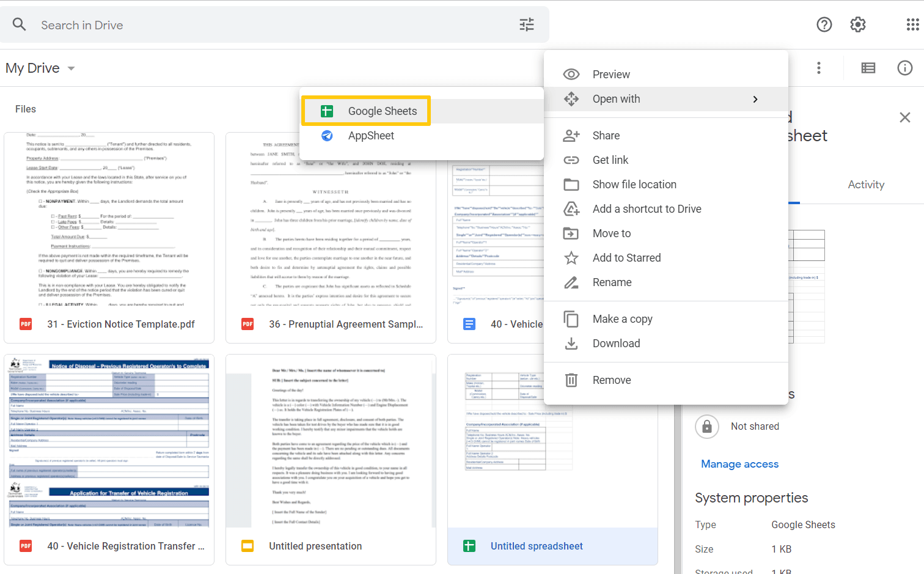The width and height of the screenshot is (924, 574).
Task: Click the Google Sheets green icon
Action: pos(327,111)
